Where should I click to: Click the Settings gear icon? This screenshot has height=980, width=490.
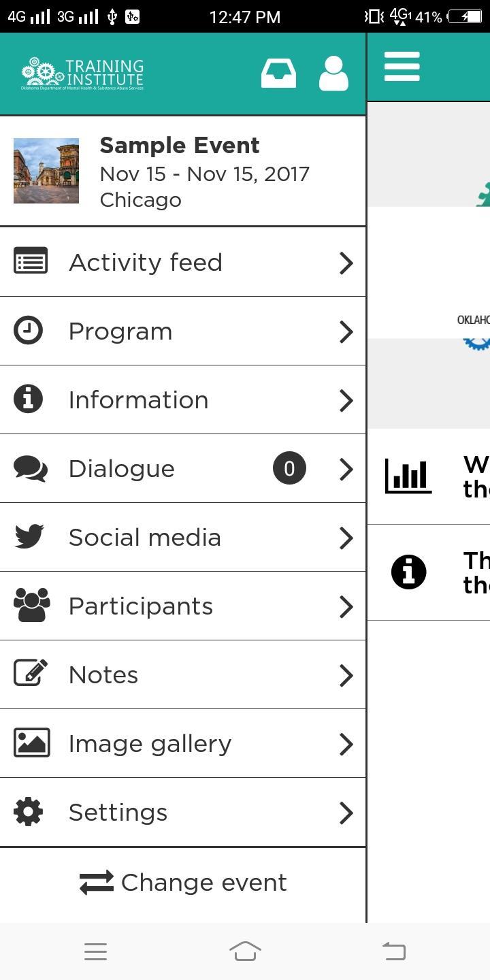click(29, 812)
